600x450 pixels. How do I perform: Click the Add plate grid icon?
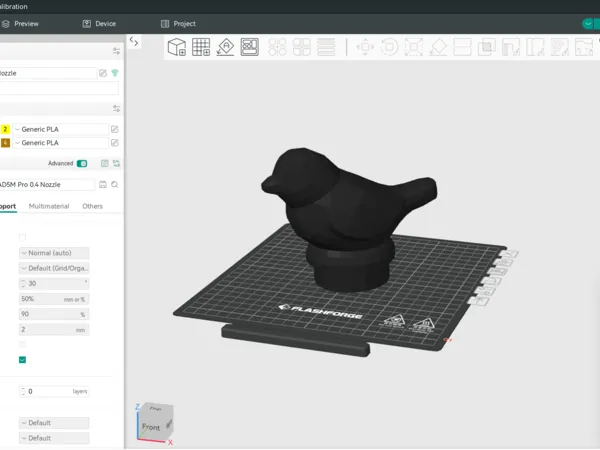tap(201, 47)
